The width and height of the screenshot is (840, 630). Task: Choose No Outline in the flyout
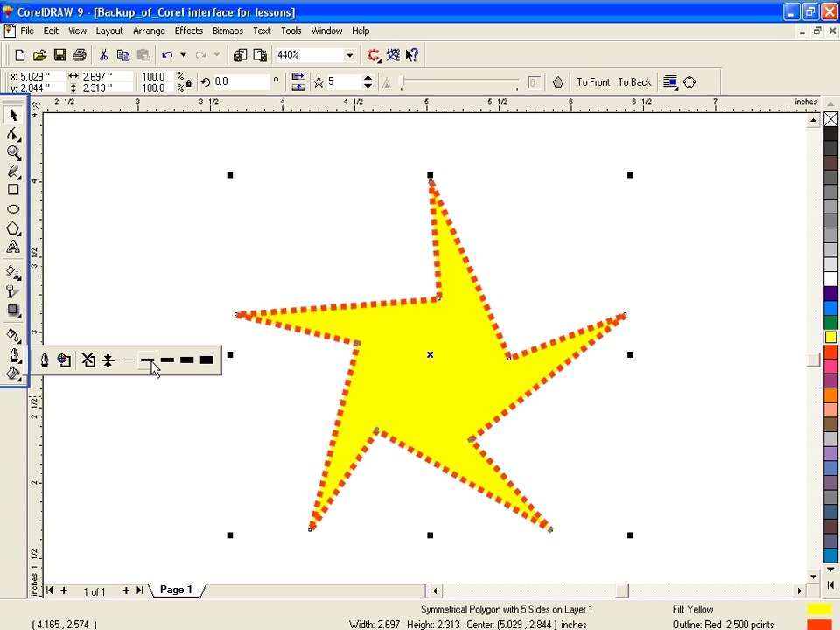click(x=88, y=360)
